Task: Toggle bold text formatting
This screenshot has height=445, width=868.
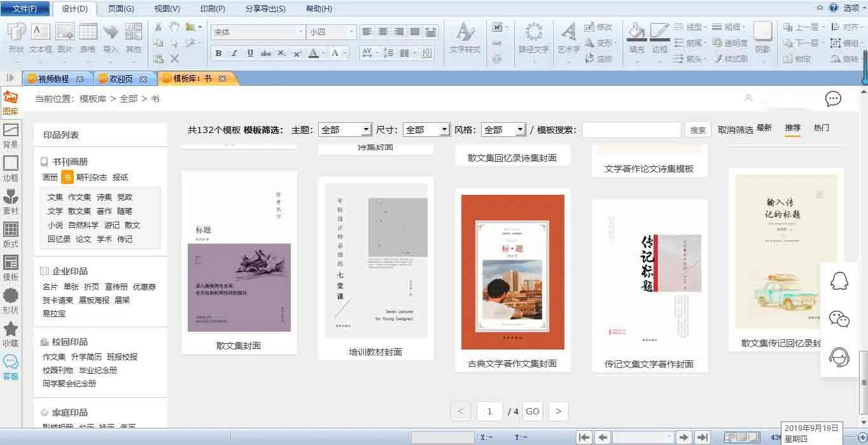Action: 218,53
